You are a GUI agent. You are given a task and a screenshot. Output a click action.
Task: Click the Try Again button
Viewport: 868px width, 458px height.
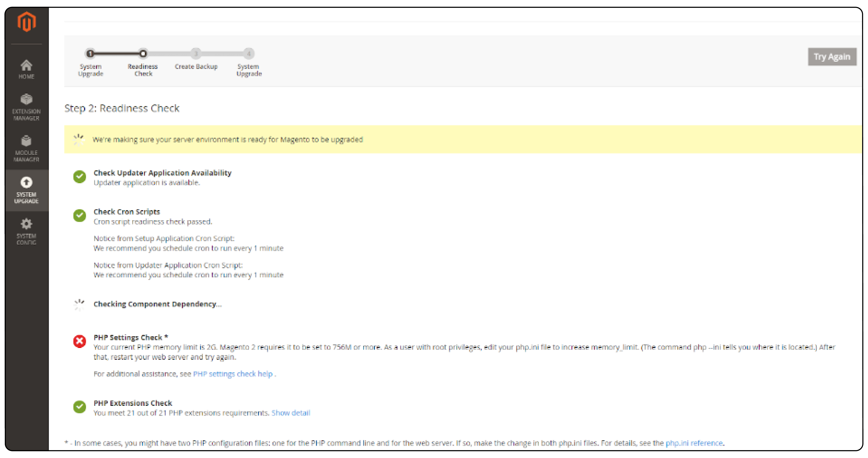tap(832, 57)
